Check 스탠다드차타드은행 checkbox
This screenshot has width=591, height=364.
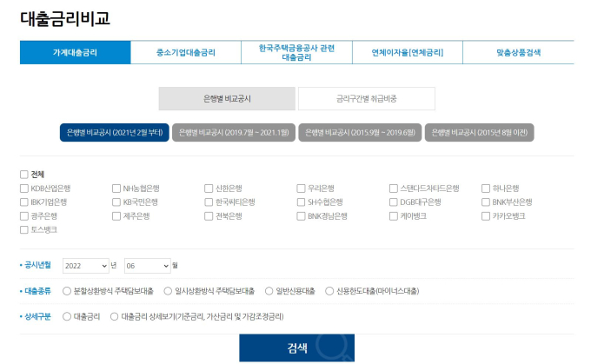click(393, 189)
